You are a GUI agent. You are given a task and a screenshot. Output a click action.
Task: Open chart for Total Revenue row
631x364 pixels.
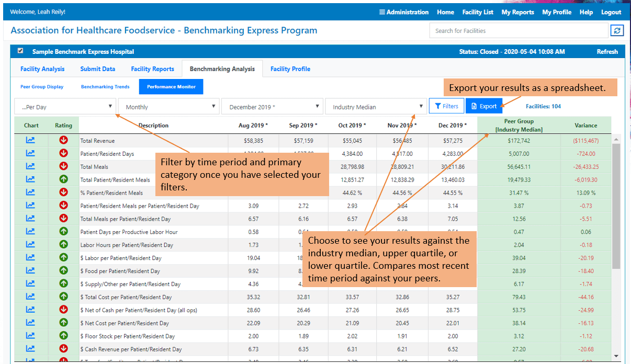click(x=30, y=140)
